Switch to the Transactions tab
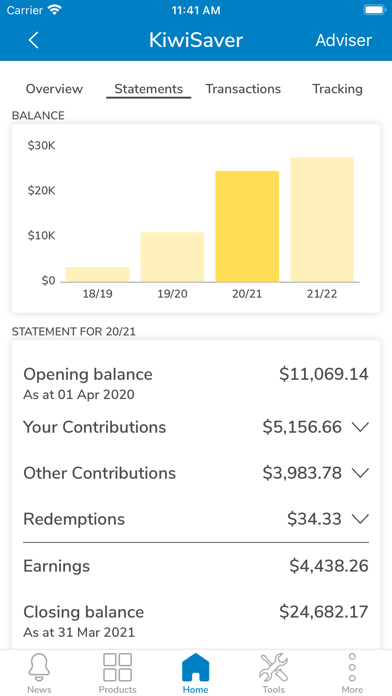 tap(243, 89)
